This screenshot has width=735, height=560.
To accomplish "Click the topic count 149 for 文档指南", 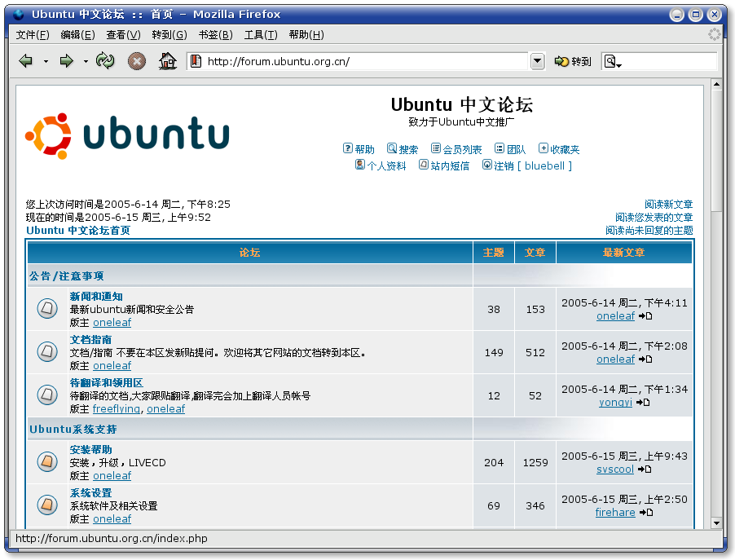I will (494, 352).
